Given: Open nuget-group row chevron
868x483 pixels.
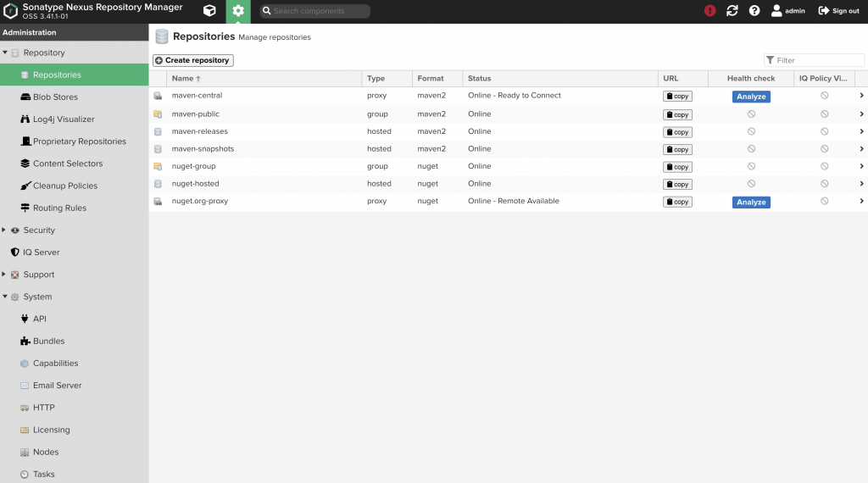Looking at the screenshot, I should pos(861,166).
